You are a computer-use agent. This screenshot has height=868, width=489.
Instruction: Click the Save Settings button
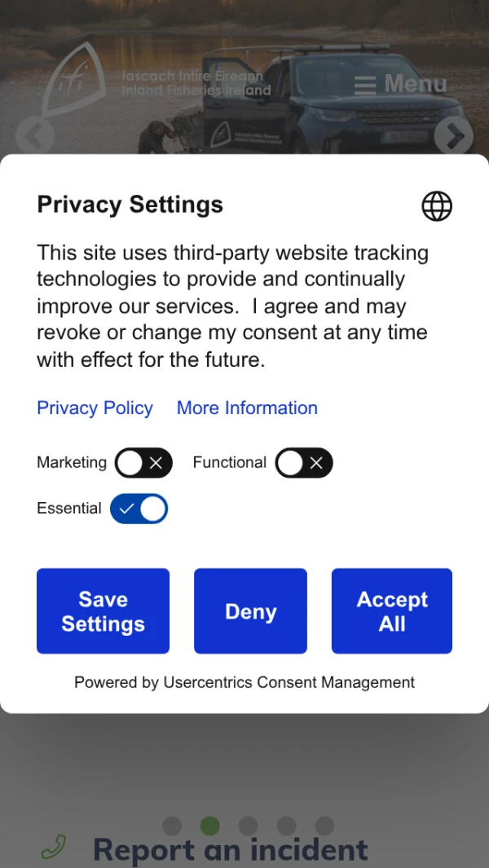(103, 611)
